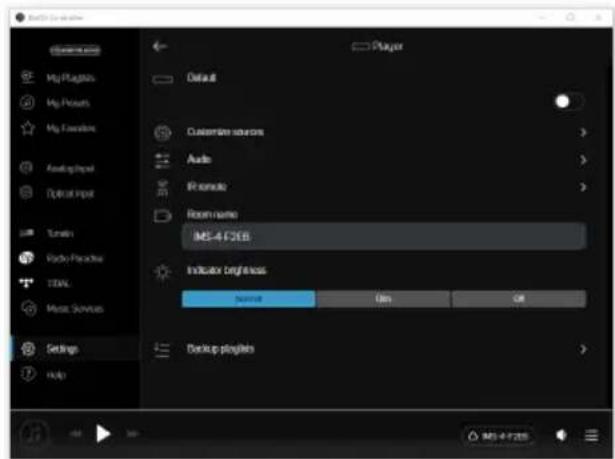The height and width of the screenshot is (459, 615).
Task: Open the player selector in bottom bar
Action: tap(497, 436)
